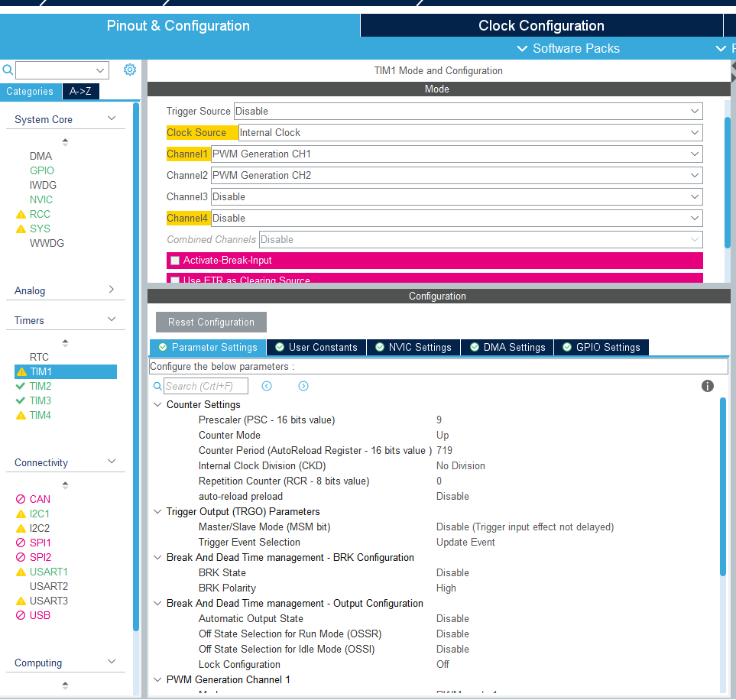Click the disabled icon beside USB
Screen dimensions: 736x700
pyautogui.click(x=21, y=615)
